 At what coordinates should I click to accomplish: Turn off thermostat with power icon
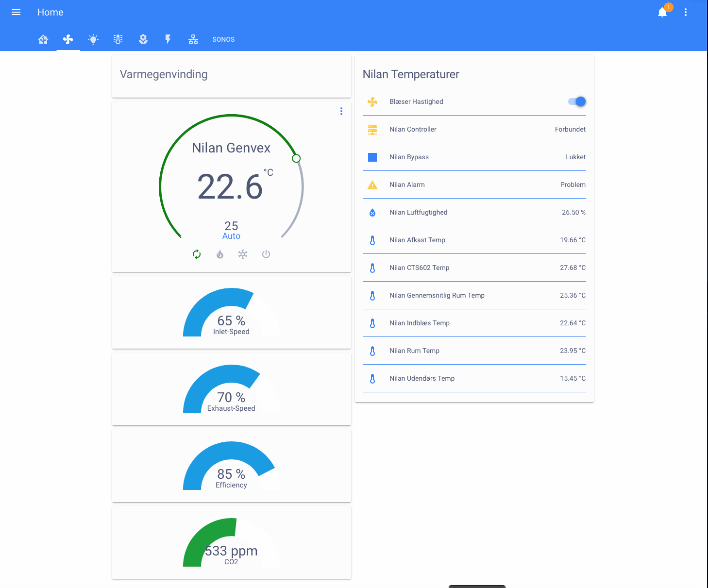(x=266, y=254)
